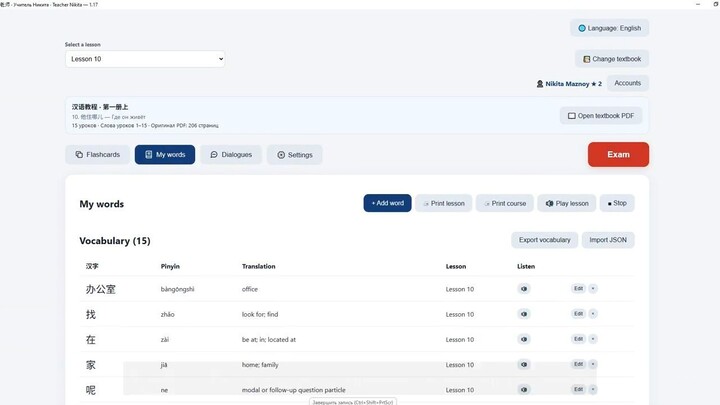Click the Lesson column header

tap(456, 266)
